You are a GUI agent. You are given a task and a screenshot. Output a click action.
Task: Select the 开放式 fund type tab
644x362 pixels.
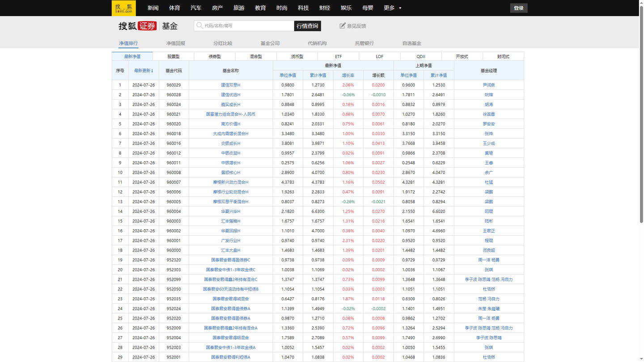(462, 56)
